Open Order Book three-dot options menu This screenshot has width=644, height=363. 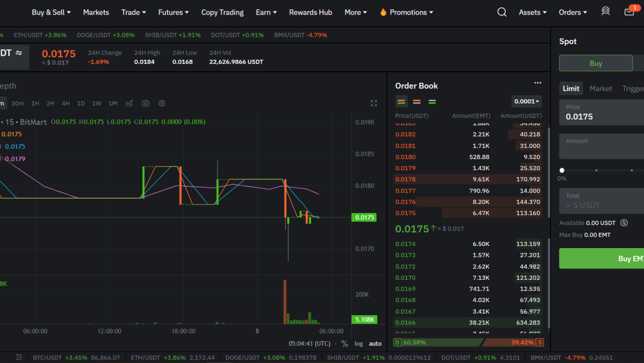coord(538,83)
